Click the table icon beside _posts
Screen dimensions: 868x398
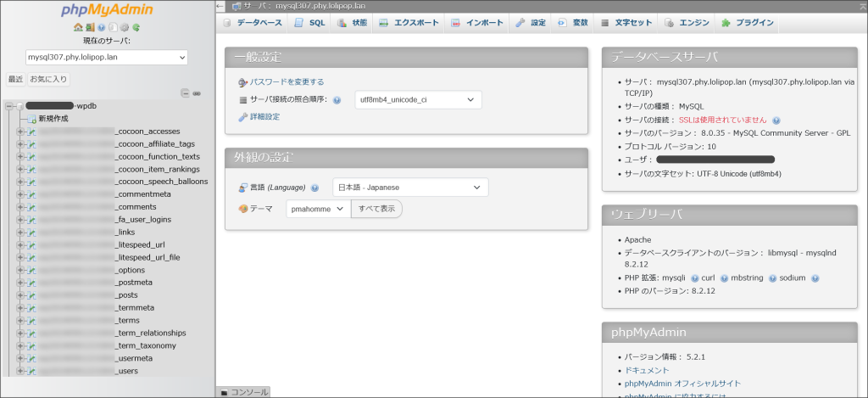coord(31,295)
